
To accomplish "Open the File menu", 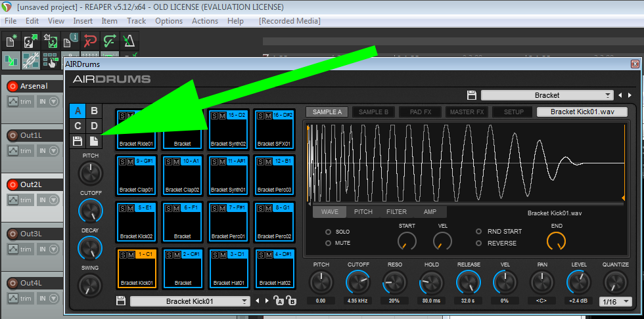I will pyautogui.click(x=11, y=20).
